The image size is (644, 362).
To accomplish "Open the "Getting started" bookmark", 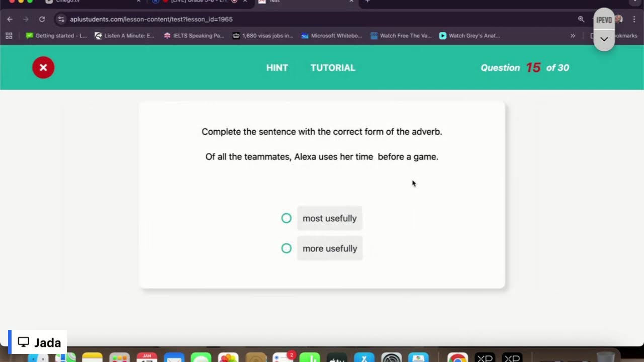I will pos(56,36).
